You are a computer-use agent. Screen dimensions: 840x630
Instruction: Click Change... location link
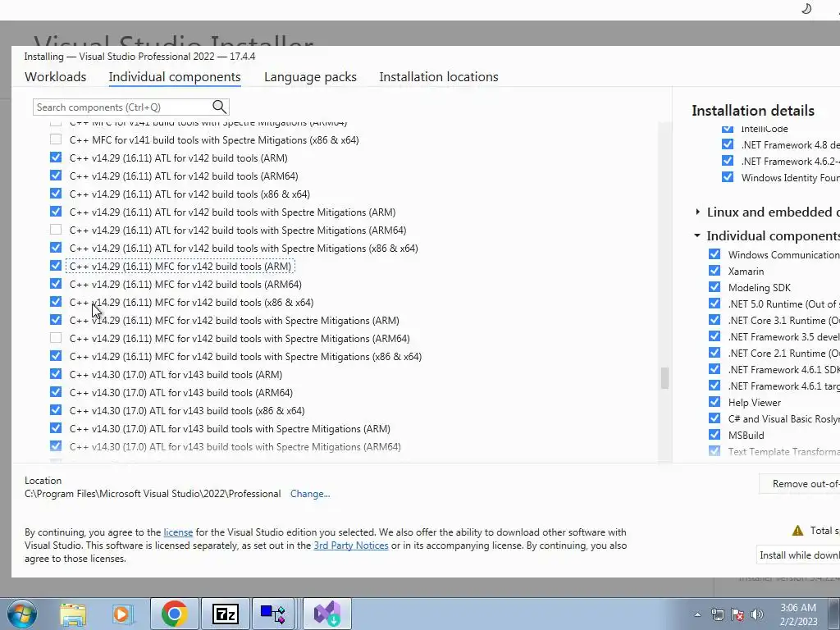click(x=310, y=494)
